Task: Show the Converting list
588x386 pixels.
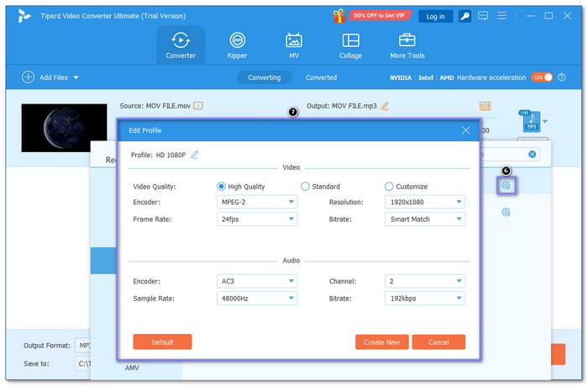Action: click(x=264, y=77)
